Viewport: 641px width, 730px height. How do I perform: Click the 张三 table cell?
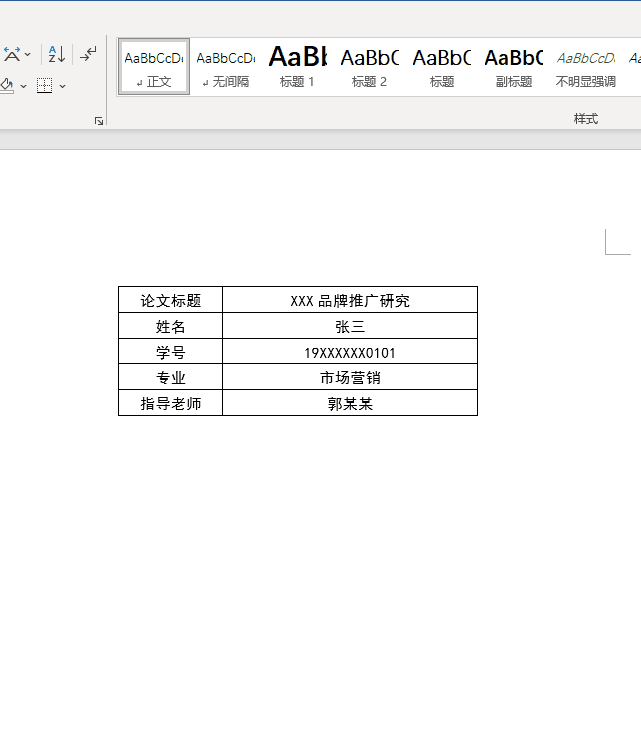(x=350, y=326)
